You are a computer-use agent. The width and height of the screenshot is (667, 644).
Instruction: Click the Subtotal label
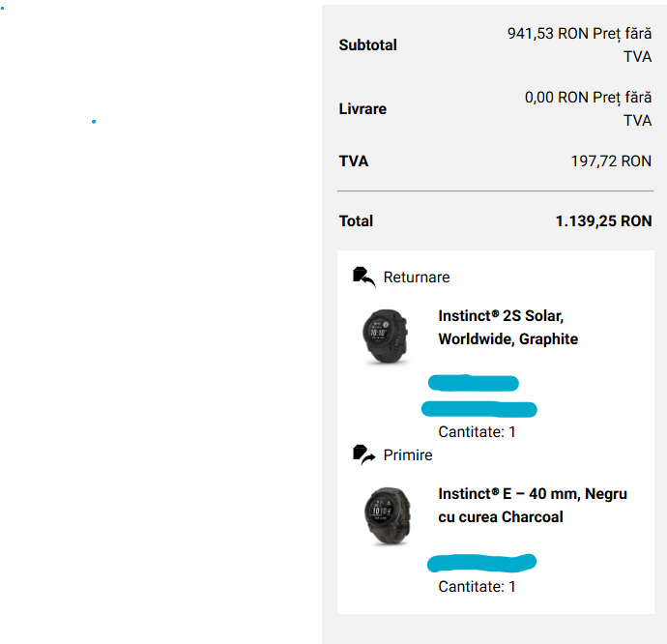[367, 45]
